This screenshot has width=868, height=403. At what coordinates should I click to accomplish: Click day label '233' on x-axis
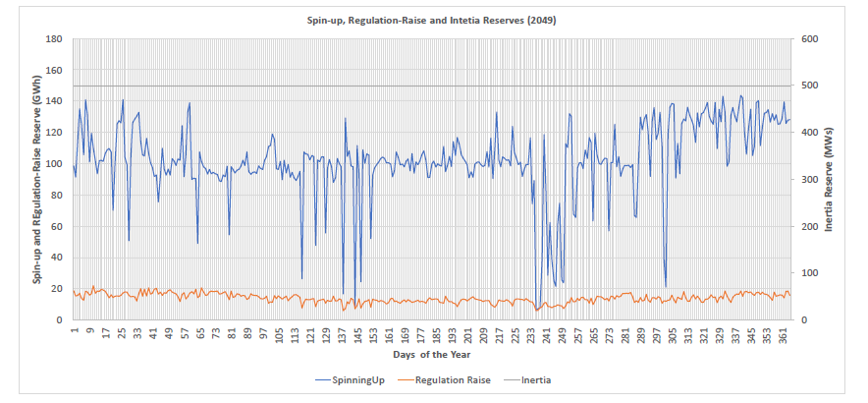[x=531, y=334]
